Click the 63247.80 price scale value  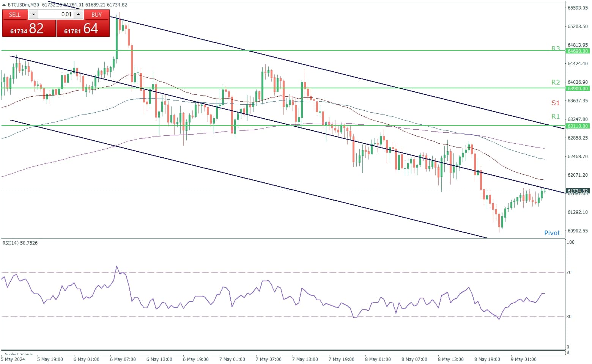(578, 119)
